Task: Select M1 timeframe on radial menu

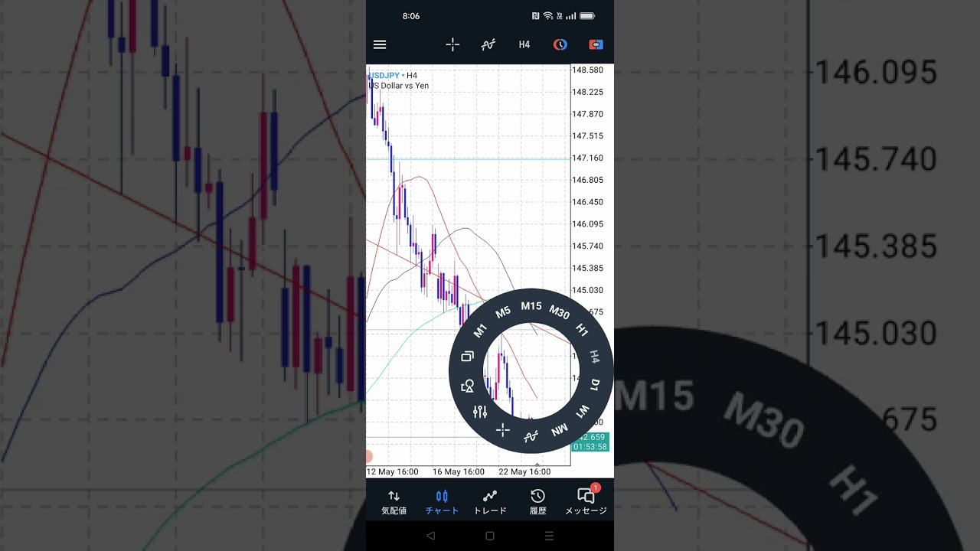Action: click(x=480, y=331)
